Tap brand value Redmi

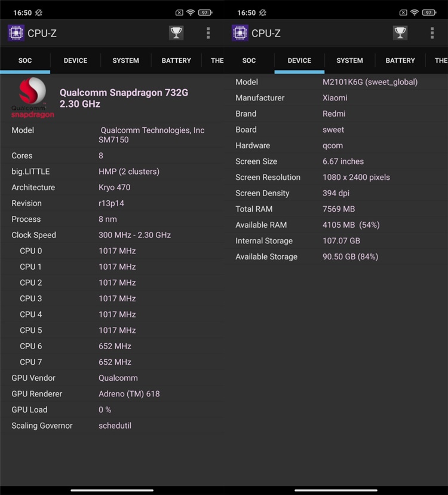point(334,114)
